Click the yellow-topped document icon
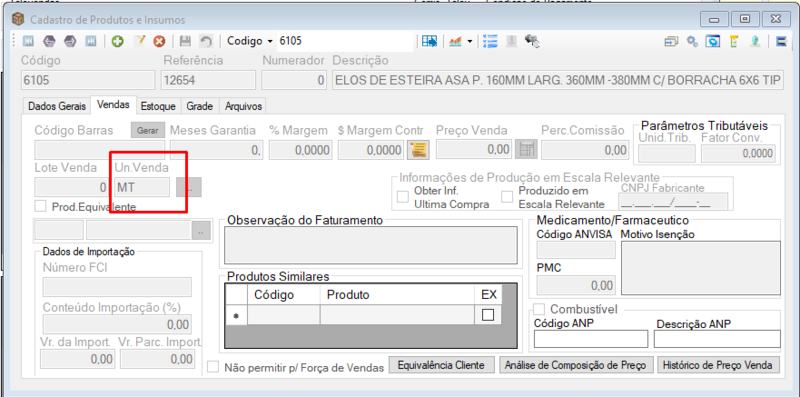 734,41
